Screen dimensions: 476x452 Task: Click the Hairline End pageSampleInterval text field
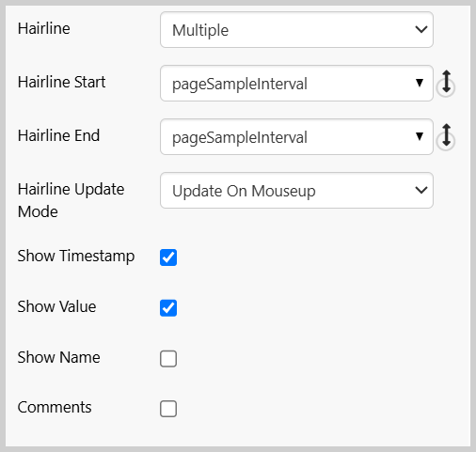(296, 137)
